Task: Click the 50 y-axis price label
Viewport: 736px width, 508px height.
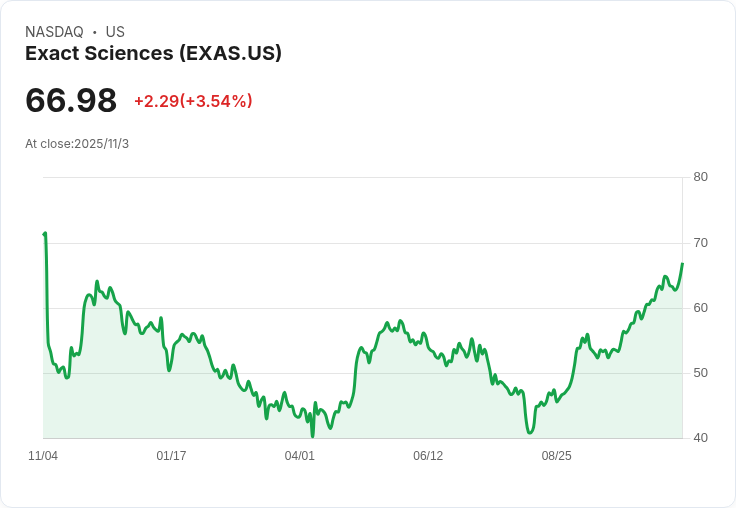Action: tap(700, 373)
